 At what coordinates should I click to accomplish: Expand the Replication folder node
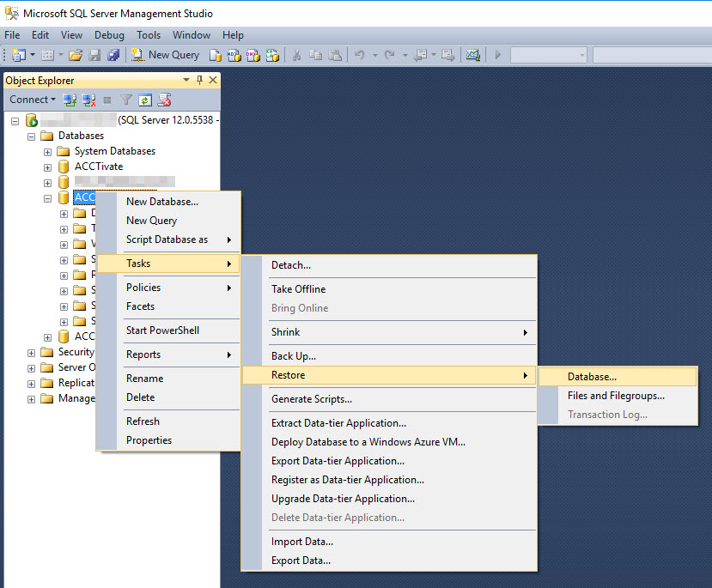coord(31,384)
